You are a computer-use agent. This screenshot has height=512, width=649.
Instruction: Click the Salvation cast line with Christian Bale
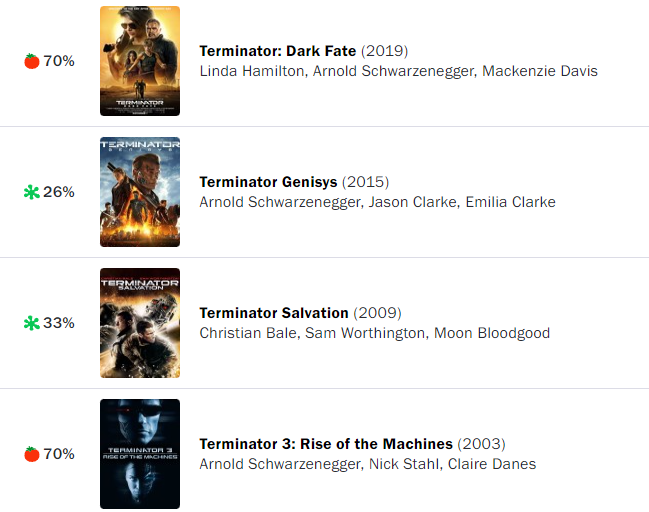tap(374, 333)
